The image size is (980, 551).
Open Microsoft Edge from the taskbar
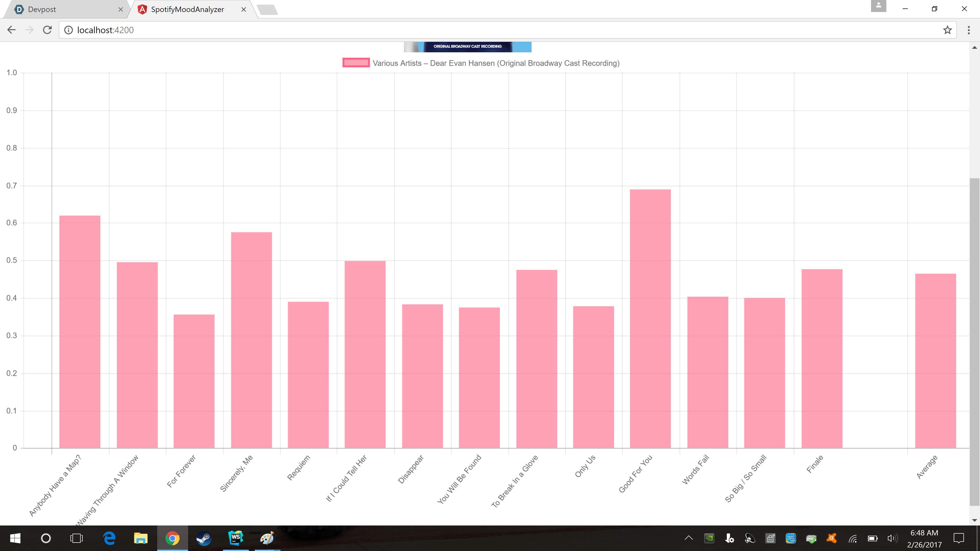point(109,539)
